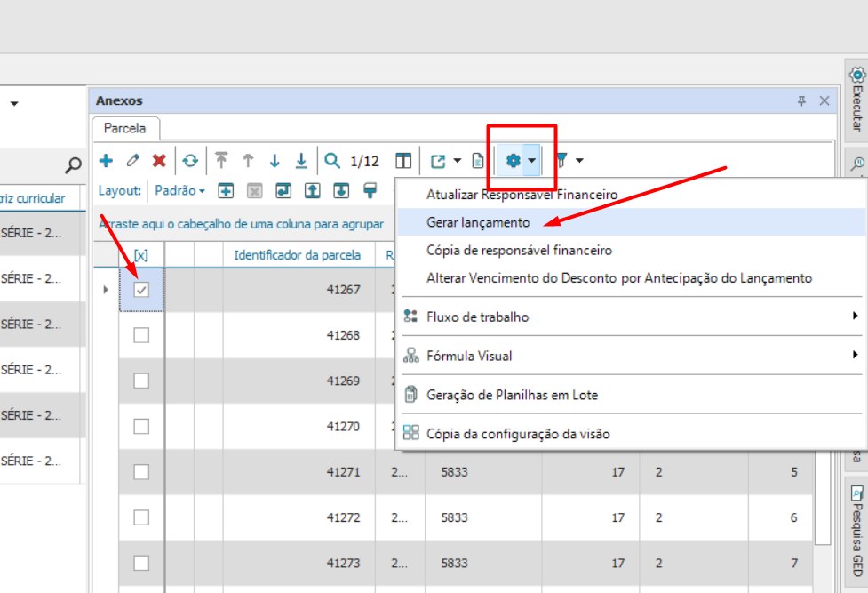Go to the first record arrow icon
This screenshot has height=593, width=868.
click(x=221, y=161)
